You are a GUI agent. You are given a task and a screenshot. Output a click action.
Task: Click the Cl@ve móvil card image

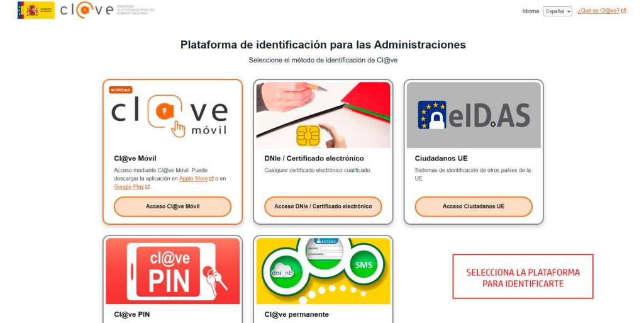172,115
